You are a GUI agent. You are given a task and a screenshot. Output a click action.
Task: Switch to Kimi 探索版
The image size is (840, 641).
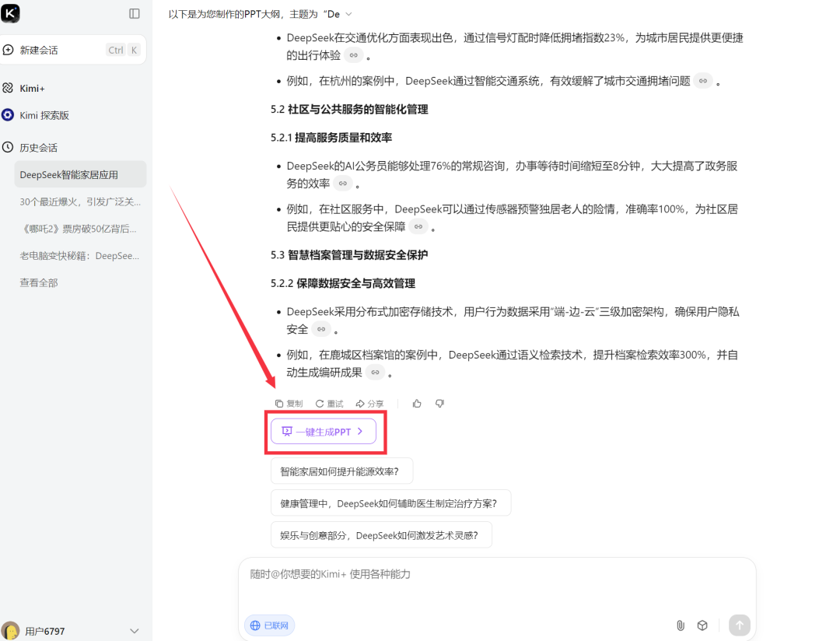(44, 115)
